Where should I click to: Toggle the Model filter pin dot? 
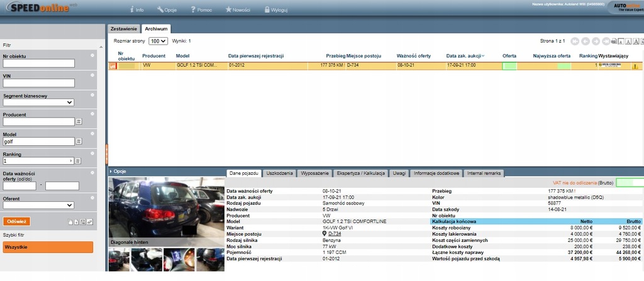pyautogui.click(x=92, y=133)
